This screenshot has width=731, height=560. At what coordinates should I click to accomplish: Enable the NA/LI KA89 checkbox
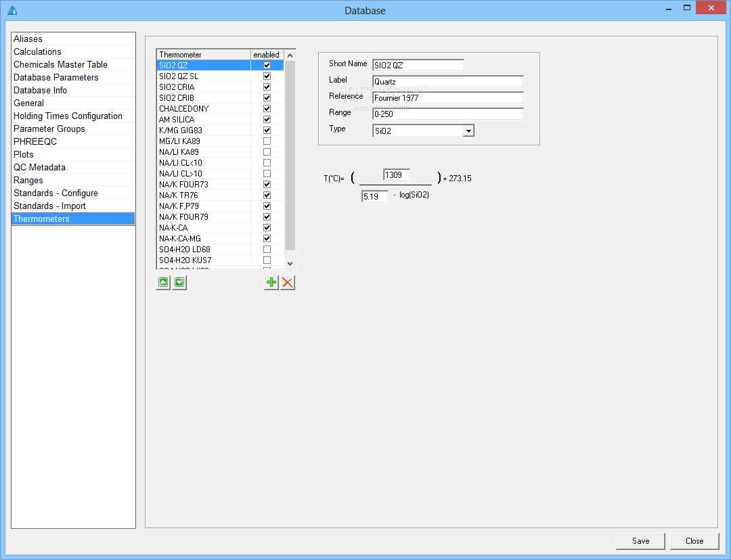click(x=267, y=152)
